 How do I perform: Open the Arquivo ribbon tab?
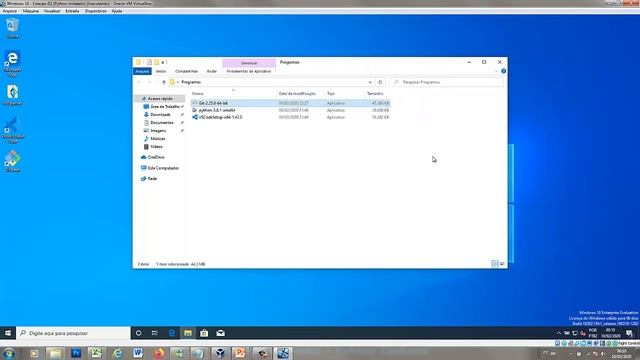[x=142, y=71]
